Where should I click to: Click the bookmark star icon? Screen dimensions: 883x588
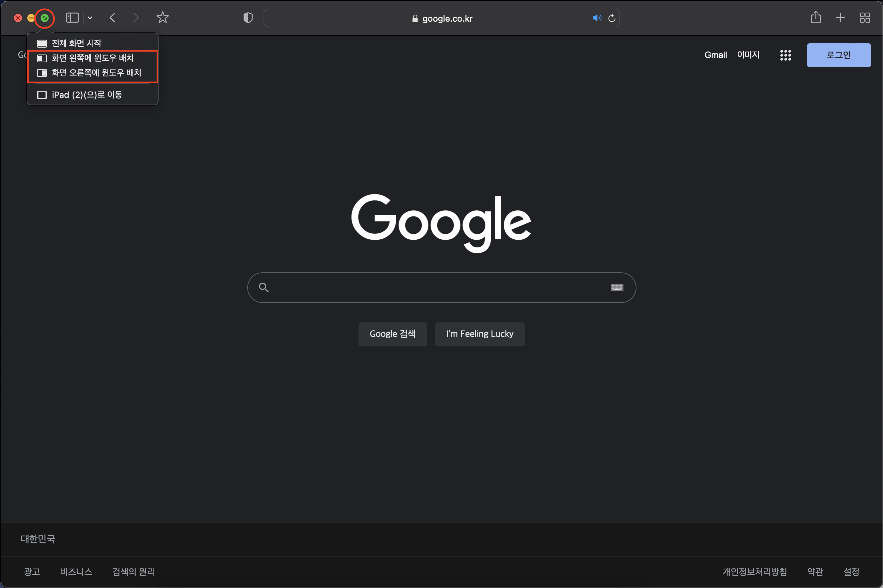[163, 18]
